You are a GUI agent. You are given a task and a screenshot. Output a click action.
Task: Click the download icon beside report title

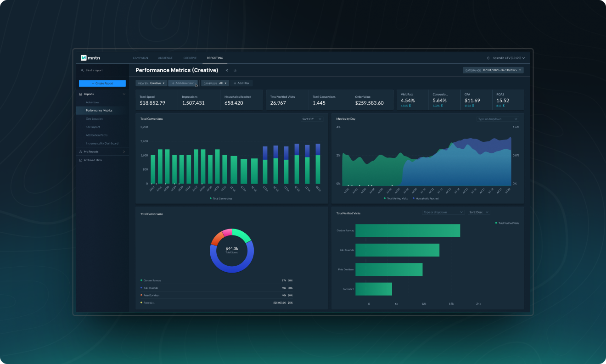[235, 70]
